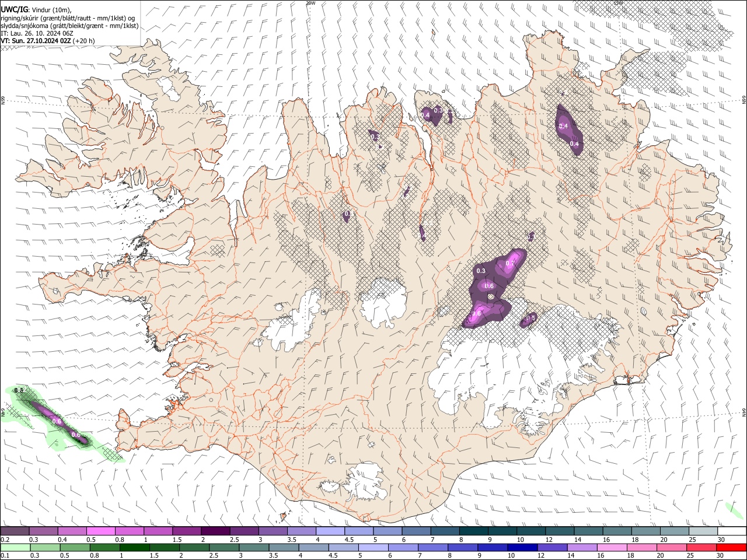Click the '0.5' contour label north of the glacier
Screen dimensions: 747x560
click(531, 318)
